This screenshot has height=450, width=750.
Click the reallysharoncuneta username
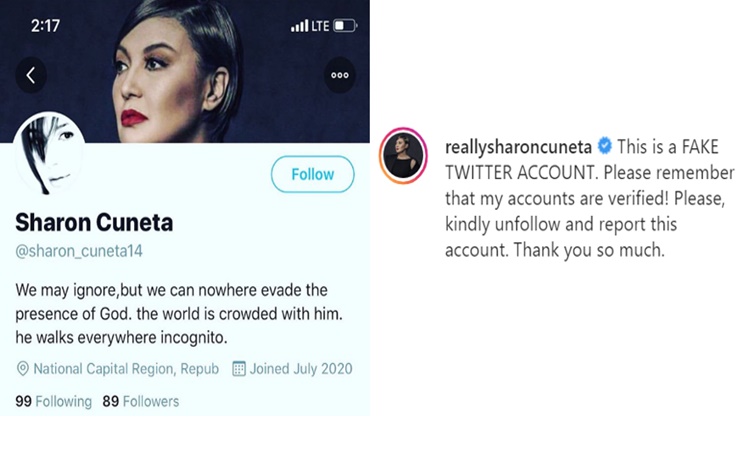[517, 147]
